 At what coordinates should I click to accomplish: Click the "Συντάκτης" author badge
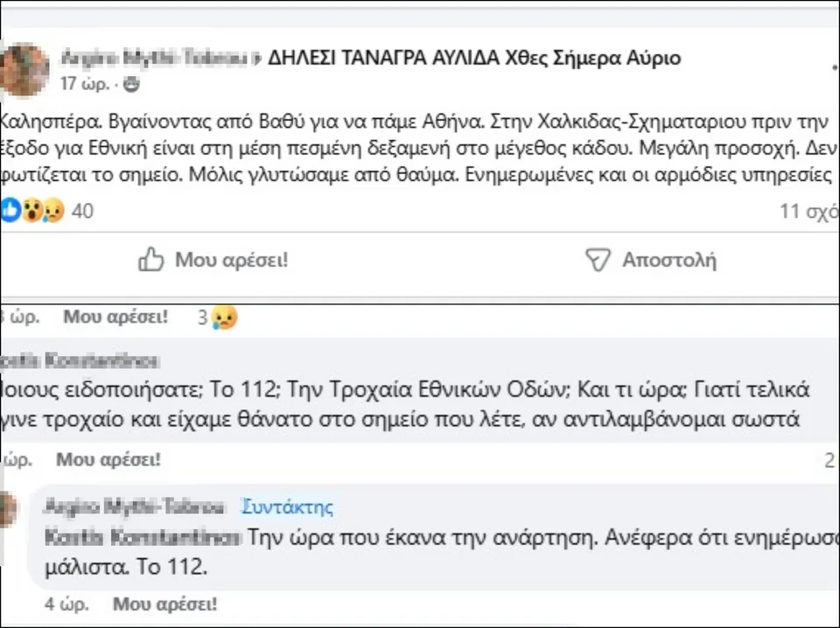[287, 507]
